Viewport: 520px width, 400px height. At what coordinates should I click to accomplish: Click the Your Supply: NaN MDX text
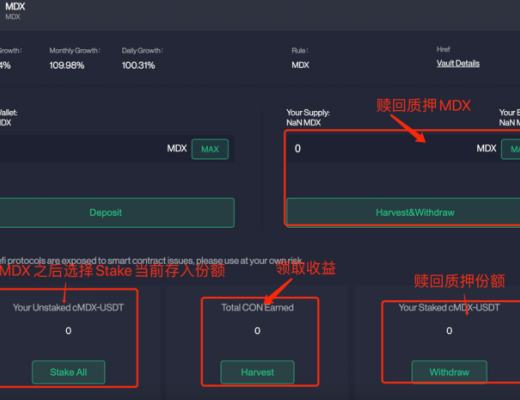click(308, 118)
